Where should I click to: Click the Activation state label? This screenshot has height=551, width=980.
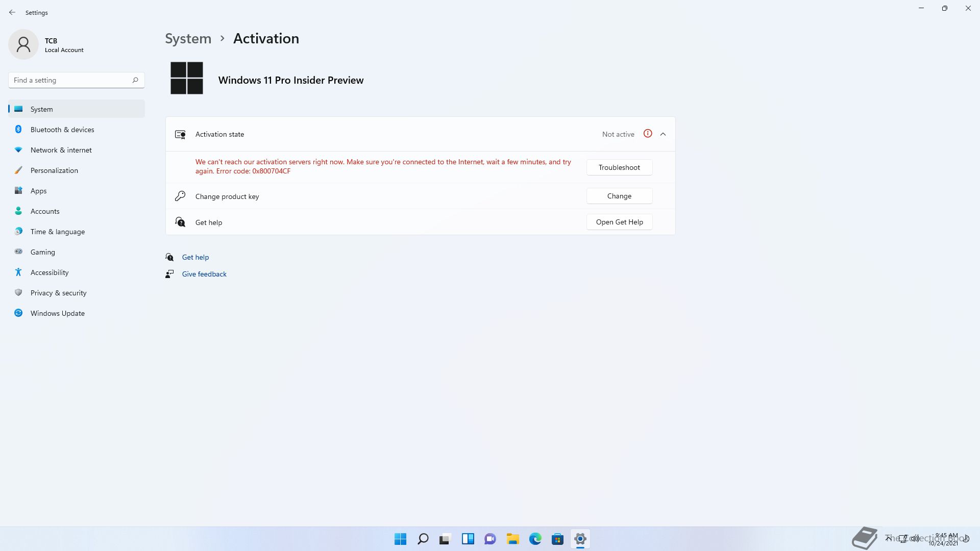219,134
